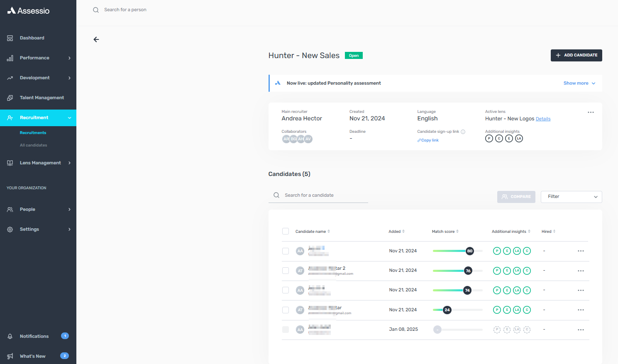Open the Filter dropdown
618x364 pixels.
click(x=571, y=197)
